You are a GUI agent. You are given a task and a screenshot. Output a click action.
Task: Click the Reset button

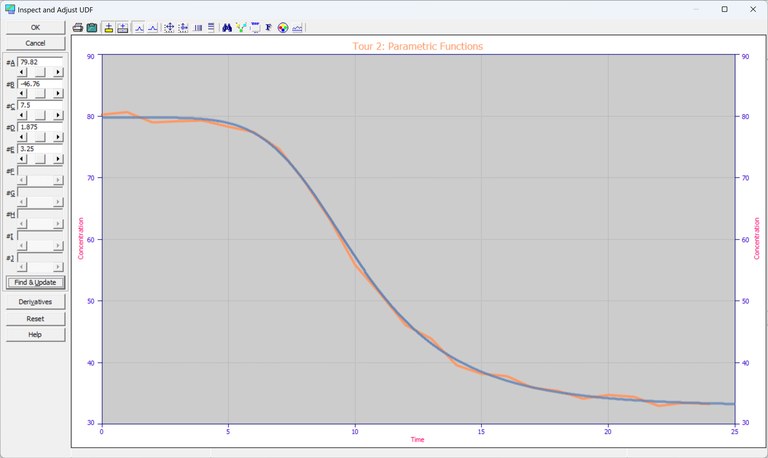coord(35,318)
